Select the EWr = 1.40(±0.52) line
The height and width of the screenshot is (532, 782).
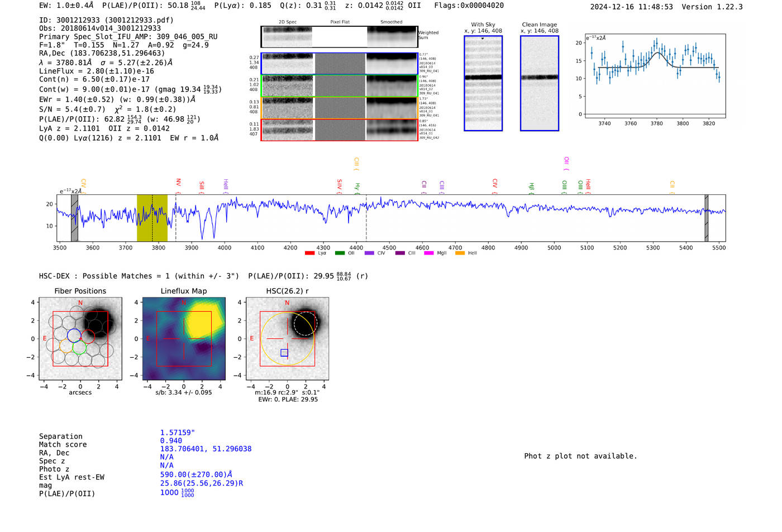(x=117, y=99)
